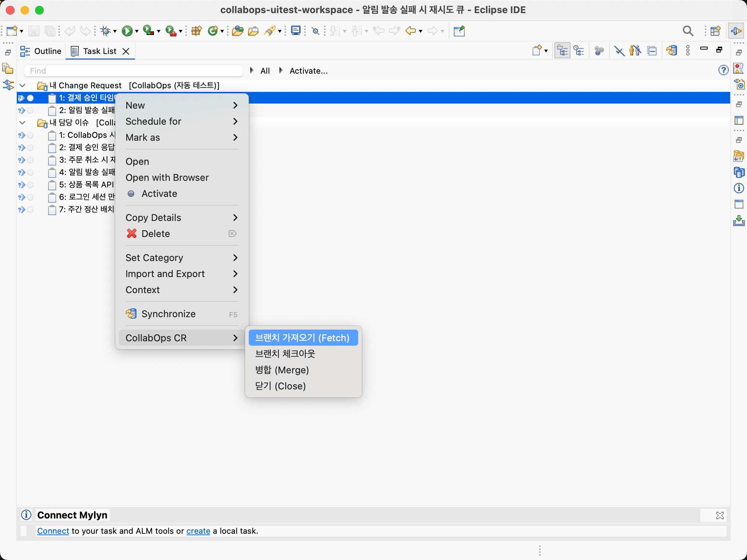Click the Coverage run icon

148,31
